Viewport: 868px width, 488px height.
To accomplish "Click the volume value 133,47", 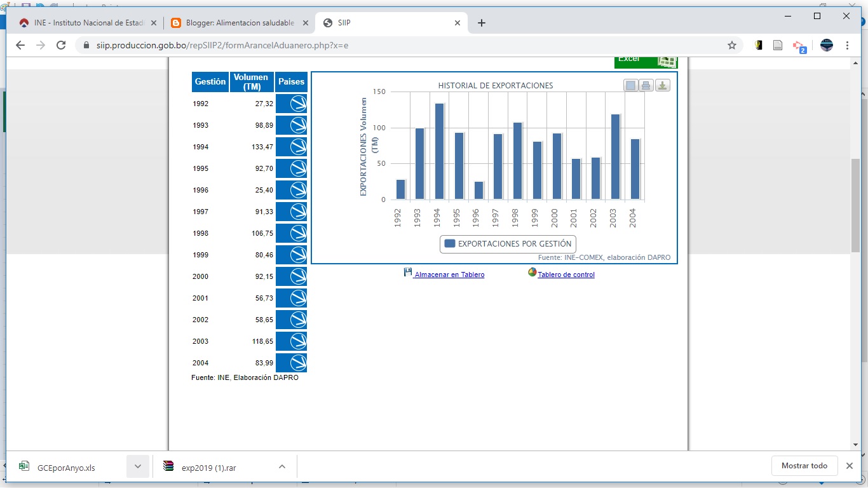I will pos(262,147).
